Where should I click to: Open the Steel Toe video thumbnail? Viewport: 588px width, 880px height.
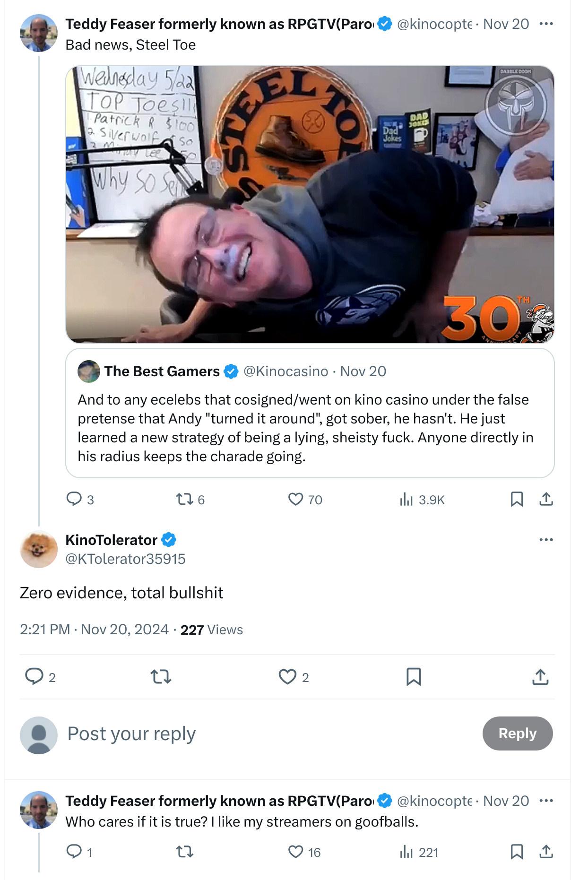coord(310,205)
